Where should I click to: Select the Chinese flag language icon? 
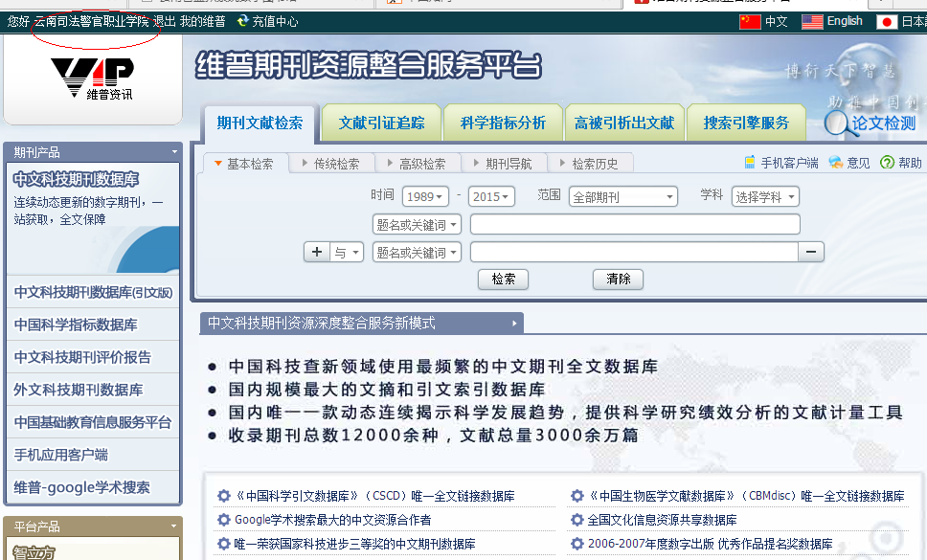click(x=750, y=22)
